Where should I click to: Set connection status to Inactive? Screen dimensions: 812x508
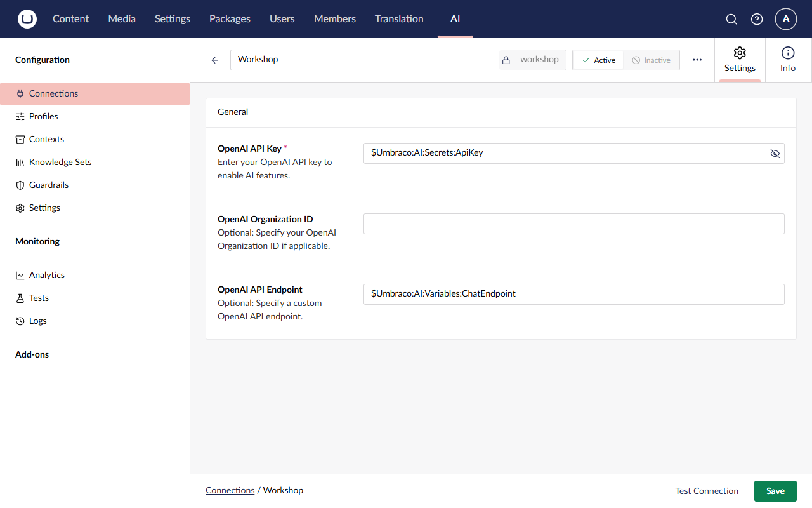coord(651,60)
